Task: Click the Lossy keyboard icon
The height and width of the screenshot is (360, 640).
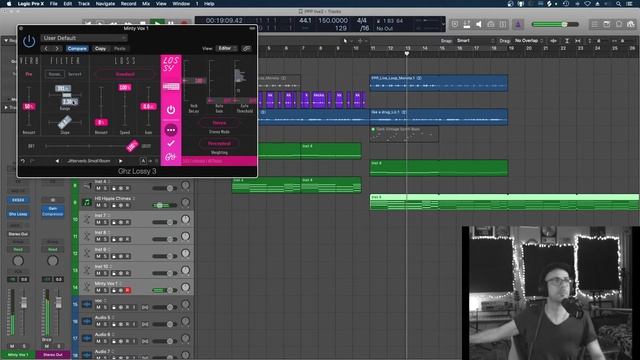Action: 171,86
